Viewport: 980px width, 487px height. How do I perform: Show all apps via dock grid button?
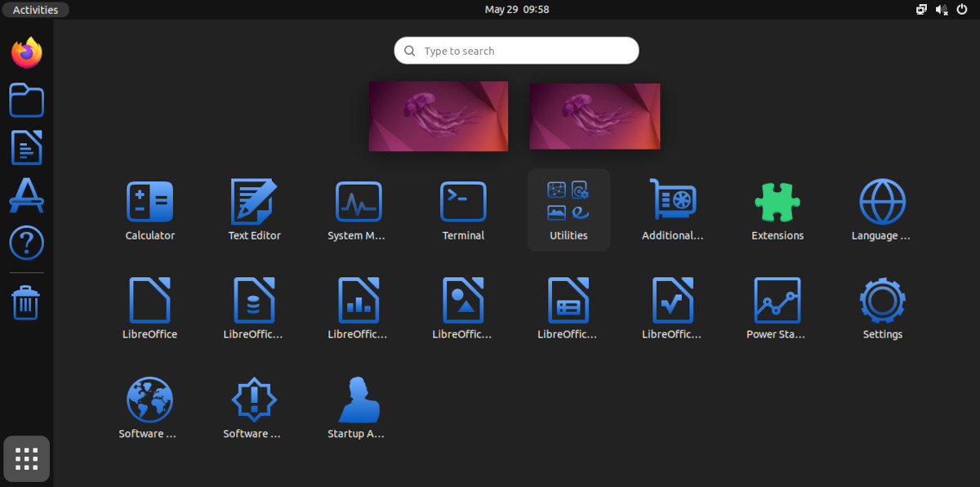pos(26,458)
